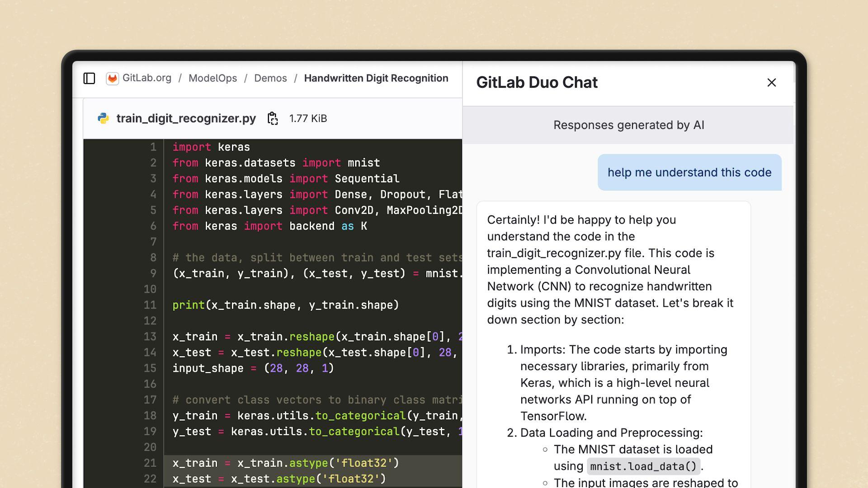Screen dimensions: 868x488
Task: Open Handwritten Digit Recognition breadcrumb
Action: pos(376,78)
